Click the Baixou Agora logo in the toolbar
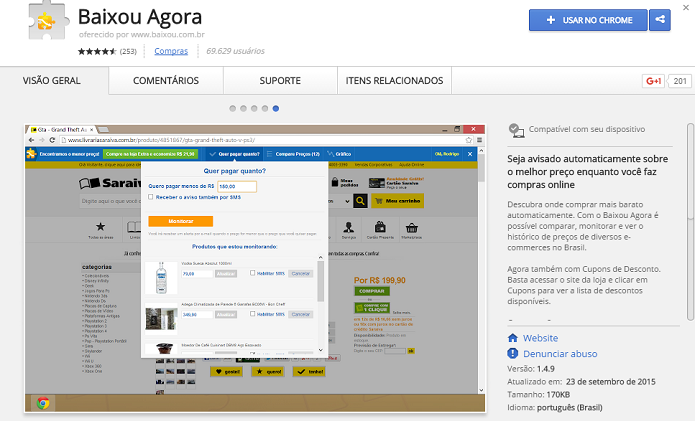Screen dimensions: 695x421 pyautogui.click(x=31, y=154)
